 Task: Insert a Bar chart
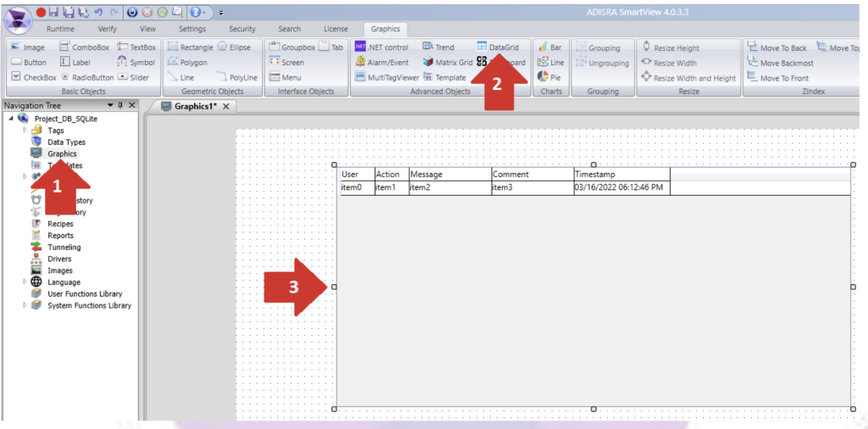point(549,47)
